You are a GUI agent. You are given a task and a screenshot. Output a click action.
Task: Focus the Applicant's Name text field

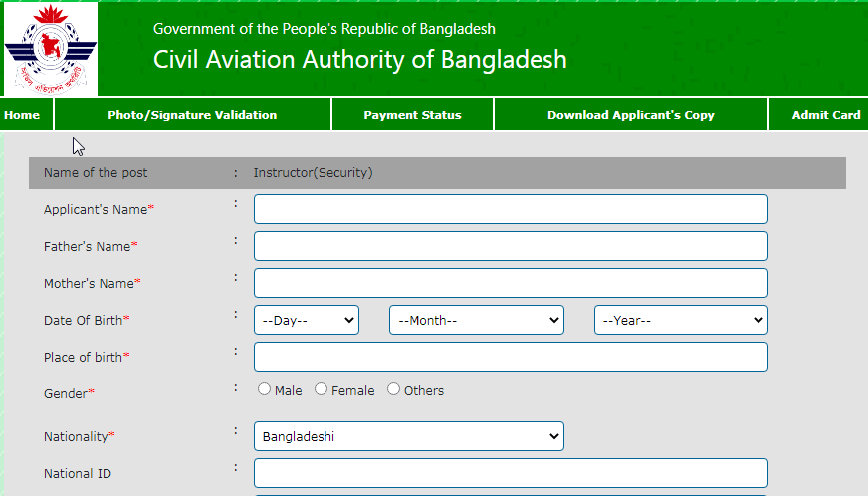point(511,209)
